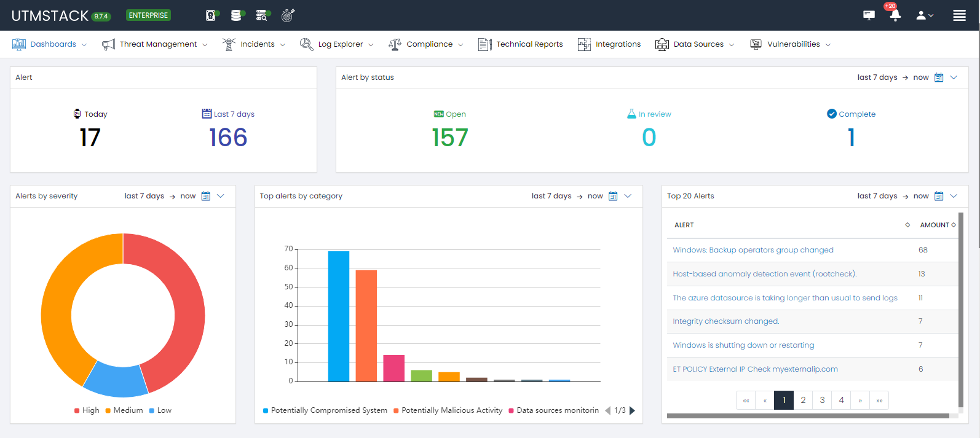Click the Integrations icon
This screenshot has width=980, height=438.
click(584, 44)
